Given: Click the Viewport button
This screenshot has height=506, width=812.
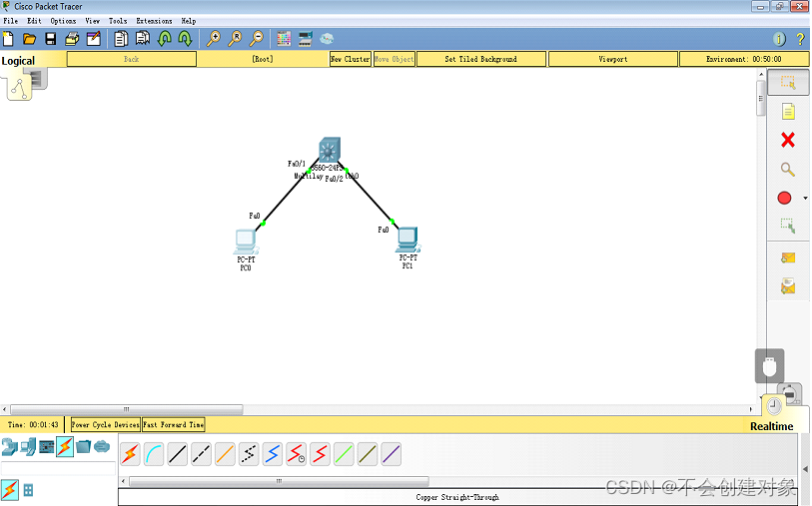Looking at the screenshot, I should (613, 59).
